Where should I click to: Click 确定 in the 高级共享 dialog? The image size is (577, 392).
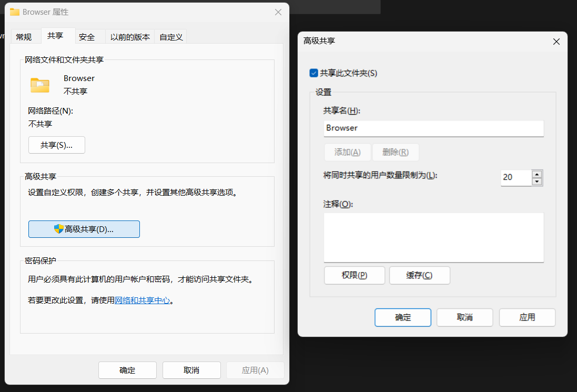click(403, 317)
